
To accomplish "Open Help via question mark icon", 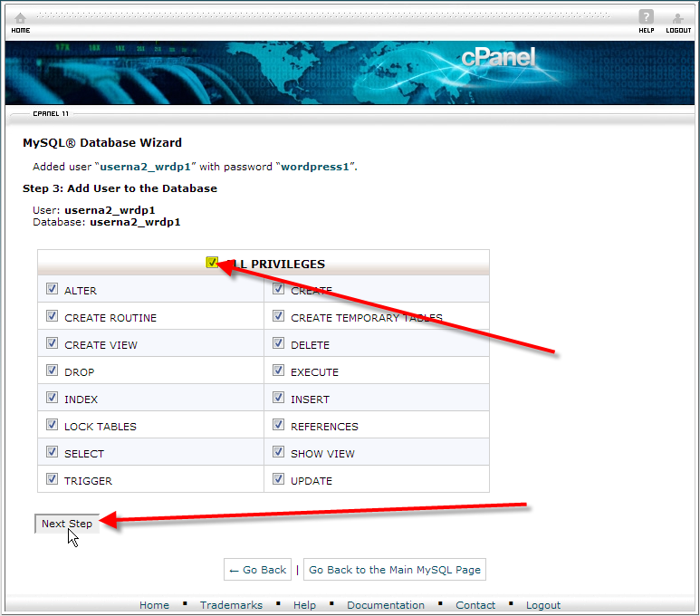I will (646, 17).
